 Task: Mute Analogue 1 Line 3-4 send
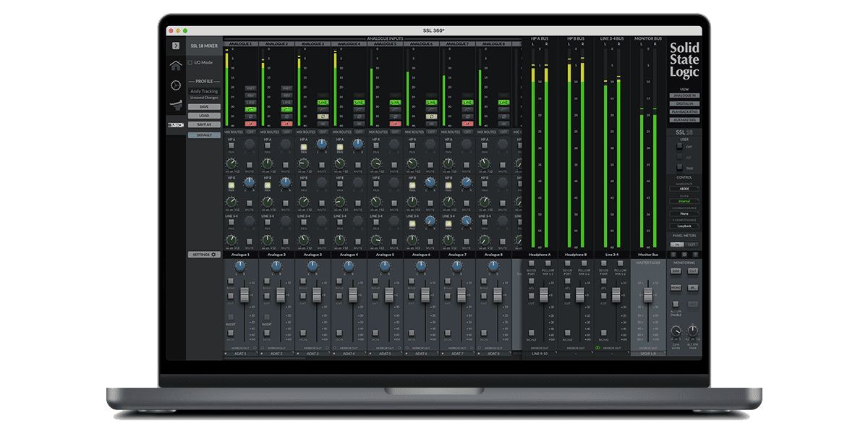pos(250,242)
